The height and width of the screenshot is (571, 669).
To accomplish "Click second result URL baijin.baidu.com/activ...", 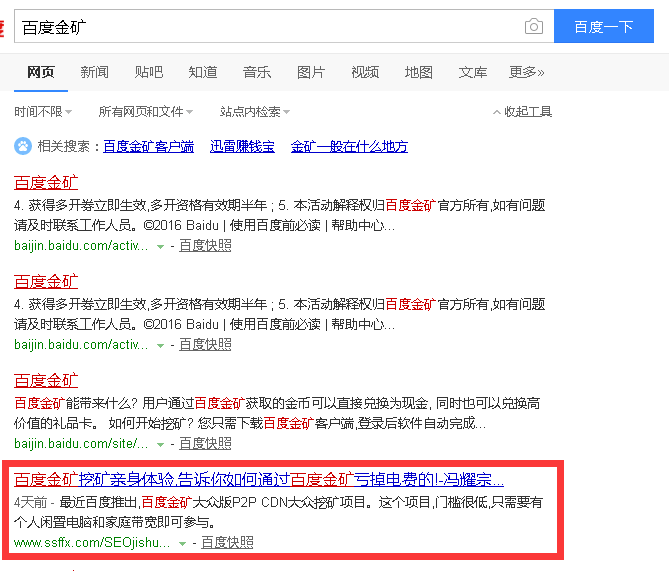I will click(81, 345).
